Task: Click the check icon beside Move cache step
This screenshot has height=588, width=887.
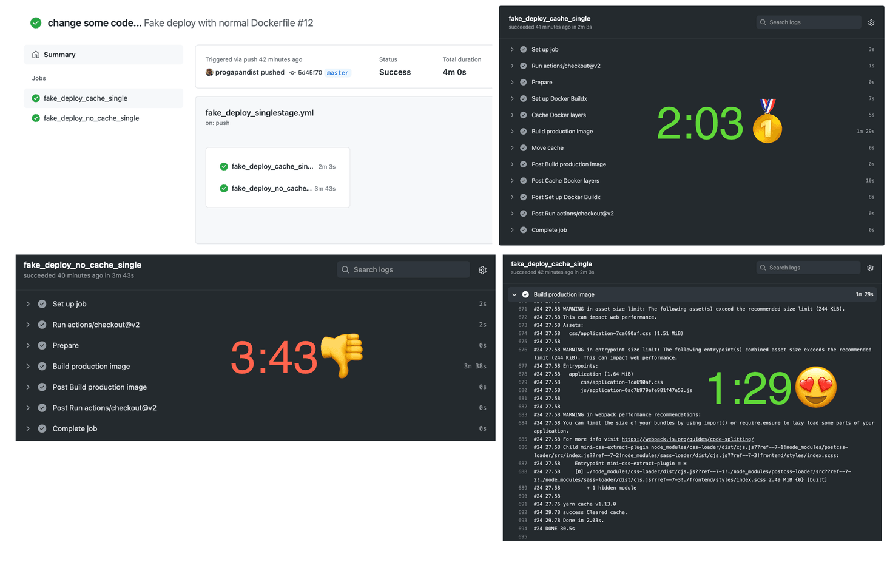Action: [523, 147]
